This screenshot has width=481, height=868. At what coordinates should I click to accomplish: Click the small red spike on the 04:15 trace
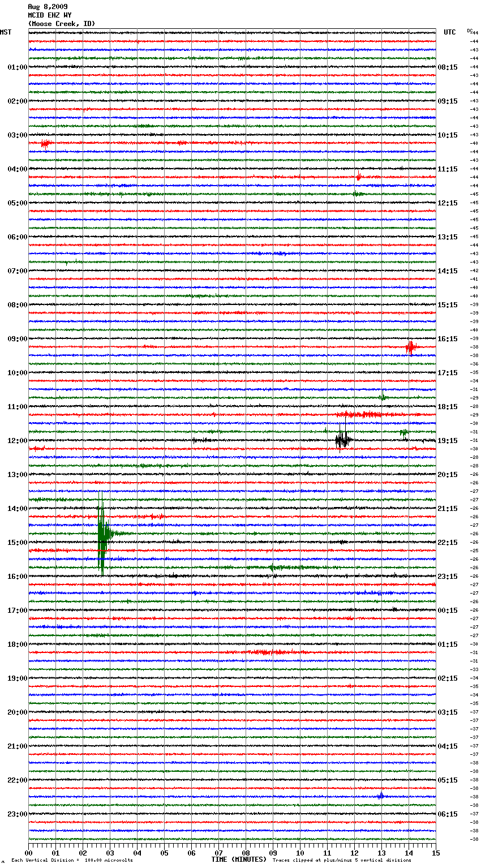pyautogui.click(x=358, y=177)
